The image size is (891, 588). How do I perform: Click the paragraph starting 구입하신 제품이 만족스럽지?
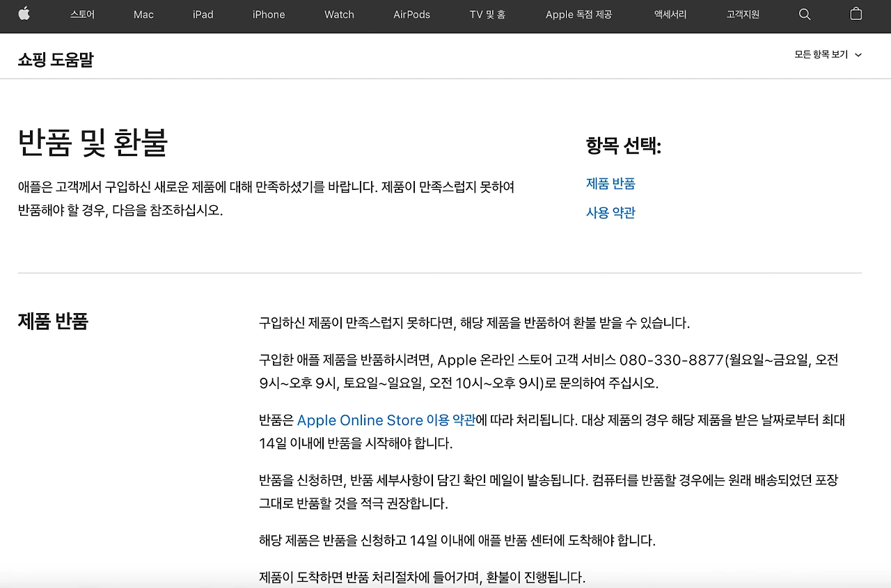[x=474, y=323]
